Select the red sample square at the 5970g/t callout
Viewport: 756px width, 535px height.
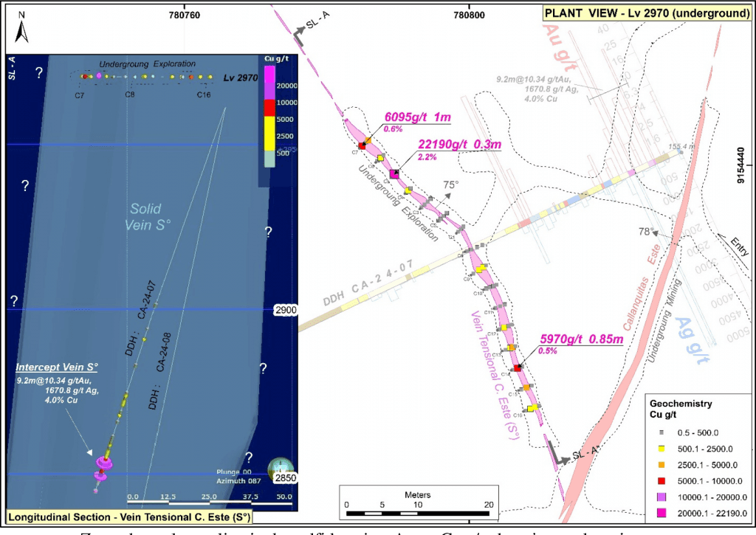pyautogui.click(x=518, y=367)
